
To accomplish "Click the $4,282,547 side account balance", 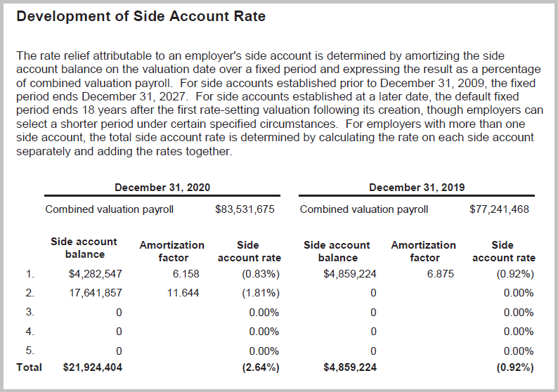I will 96,274.
